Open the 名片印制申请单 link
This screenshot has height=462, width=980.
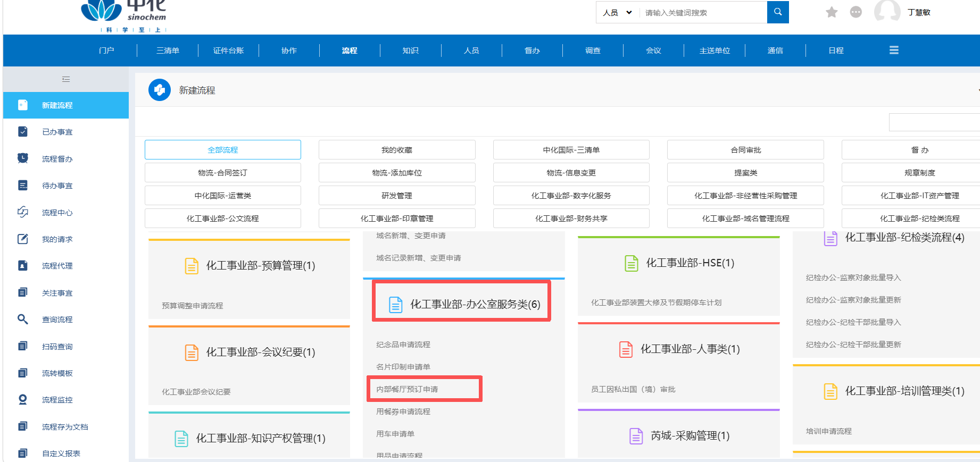pos(403,367)
